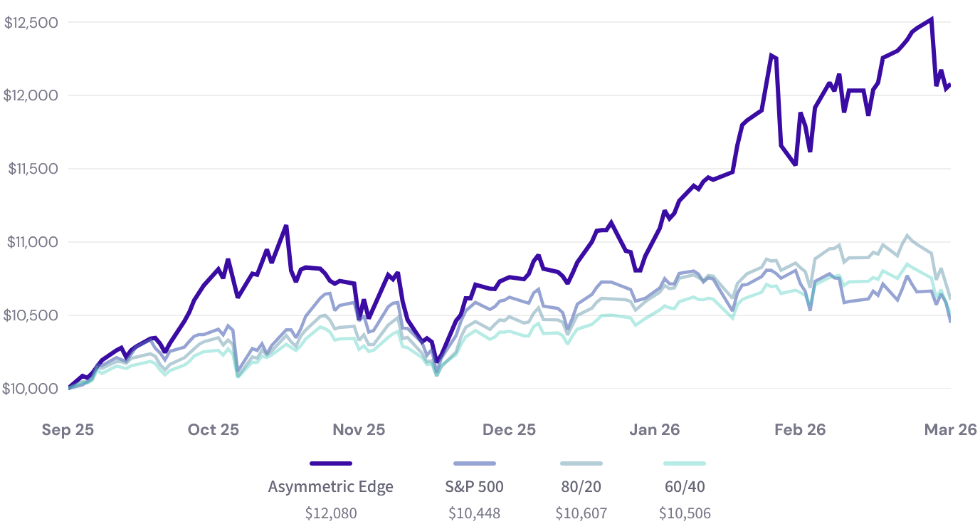Click the $10,000 y-axis label
The width and height of the screenshot is (980, 524).
[31, 389]
